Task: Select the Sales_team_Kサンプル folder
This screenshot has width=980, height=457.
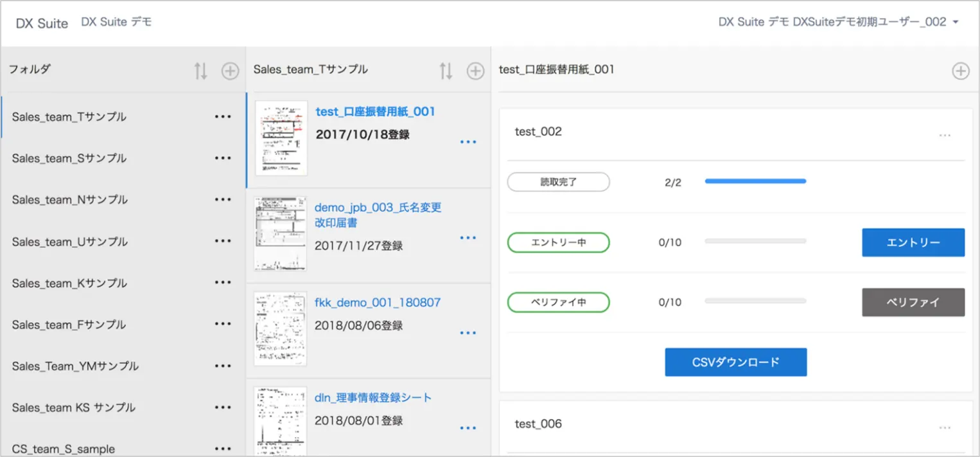Action: (x=69, y=283)
